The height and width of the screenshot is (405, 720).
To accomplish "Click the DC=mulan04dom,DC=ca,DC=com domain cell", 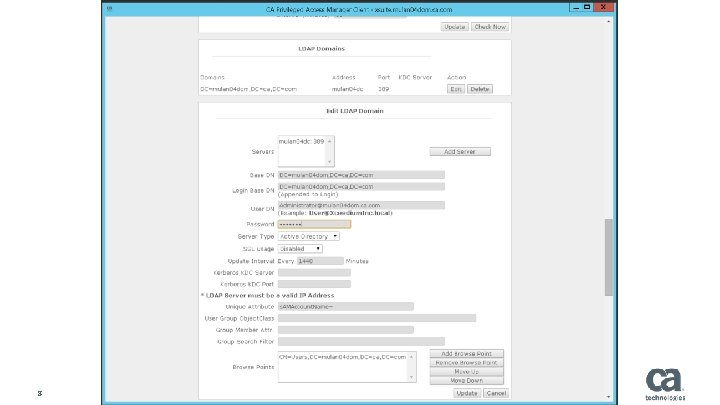I will click(248, 89).
